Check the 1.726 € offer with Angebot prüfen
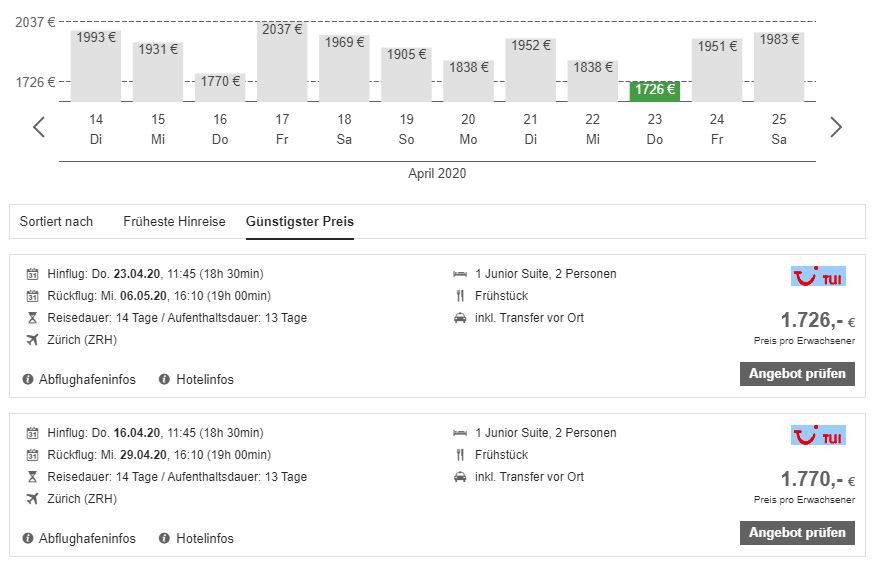Image resolution: width=875 pixels, height=563 pixels. 797,374
